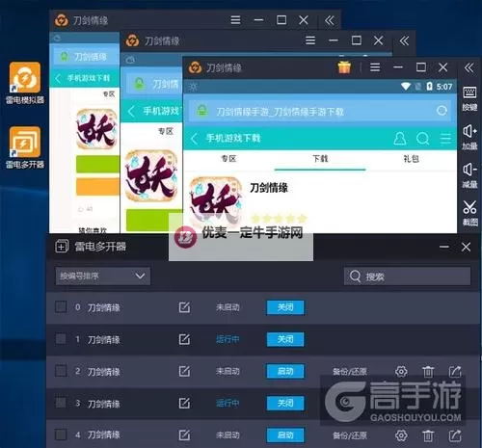The width and height of the screenshot is (482, 448).
Task: Open the list menu icon in teal bar
Action: click(x=445, y=139)
